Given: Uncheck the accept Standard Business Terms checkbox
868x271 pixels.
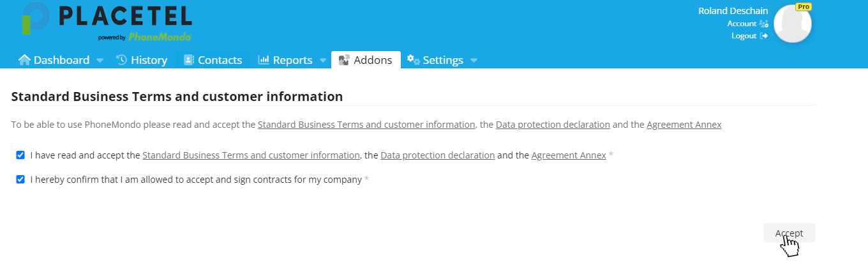Looking at the screenshot, I should tap(20, 155).
